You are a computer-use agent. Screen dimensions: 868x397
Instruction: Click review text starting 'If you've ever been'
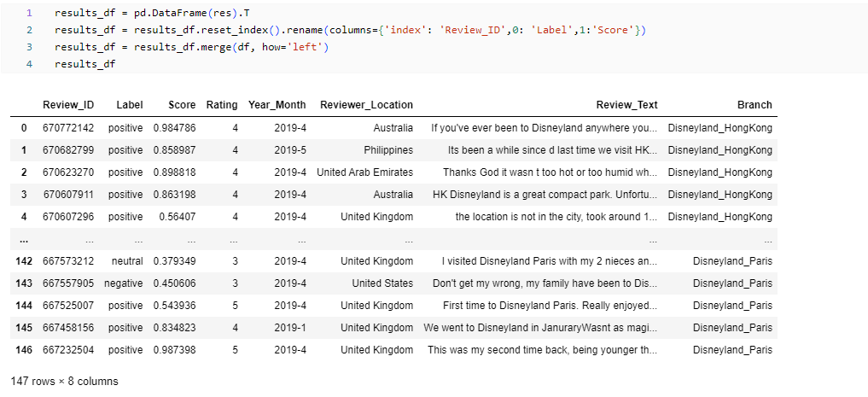click(545, 128)
